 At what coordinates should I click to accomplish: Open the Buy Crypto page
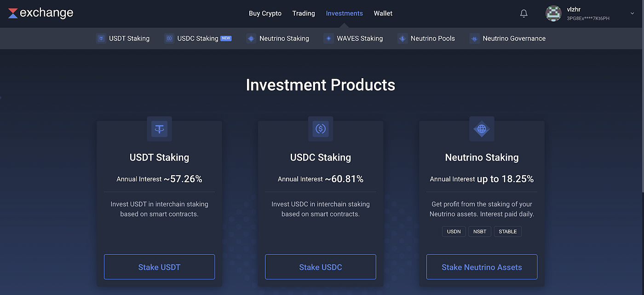[x=265, y=13]
